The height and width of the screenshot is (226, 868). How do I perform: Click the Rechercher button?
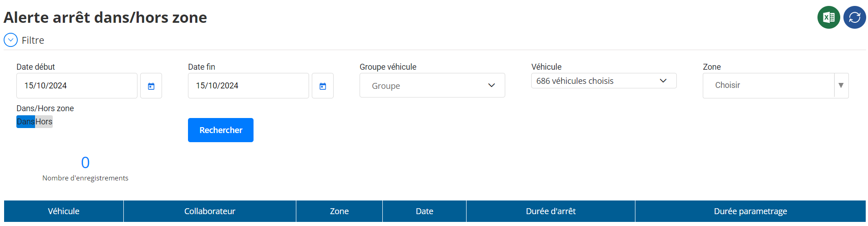click(x=221, y=130)
